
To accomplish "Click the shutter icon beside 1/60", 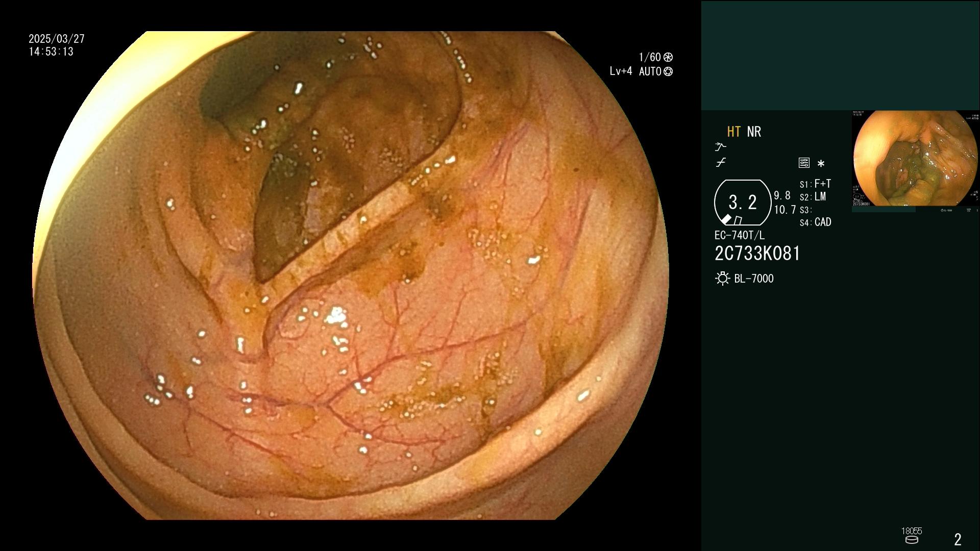I will coord(668,57).
